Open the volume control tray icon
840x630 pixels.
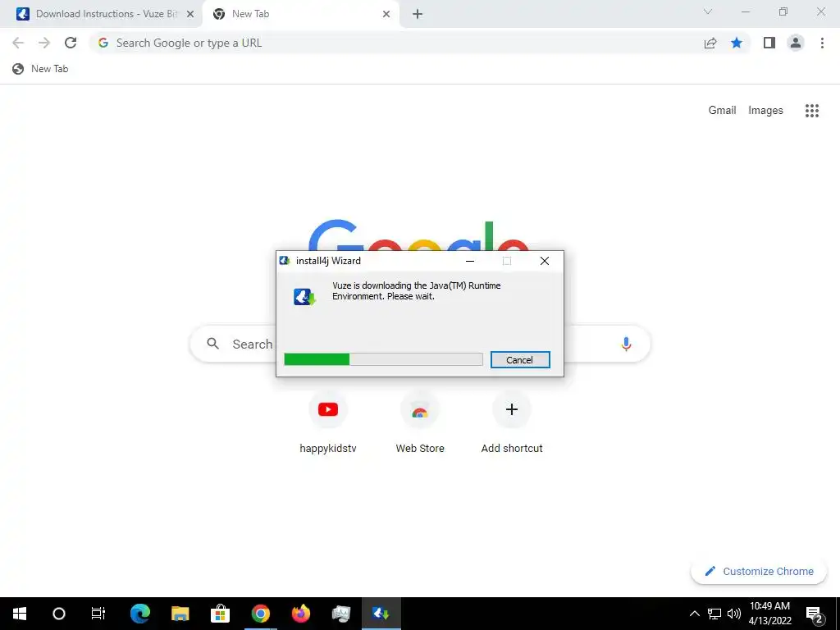tap(734, 614)
